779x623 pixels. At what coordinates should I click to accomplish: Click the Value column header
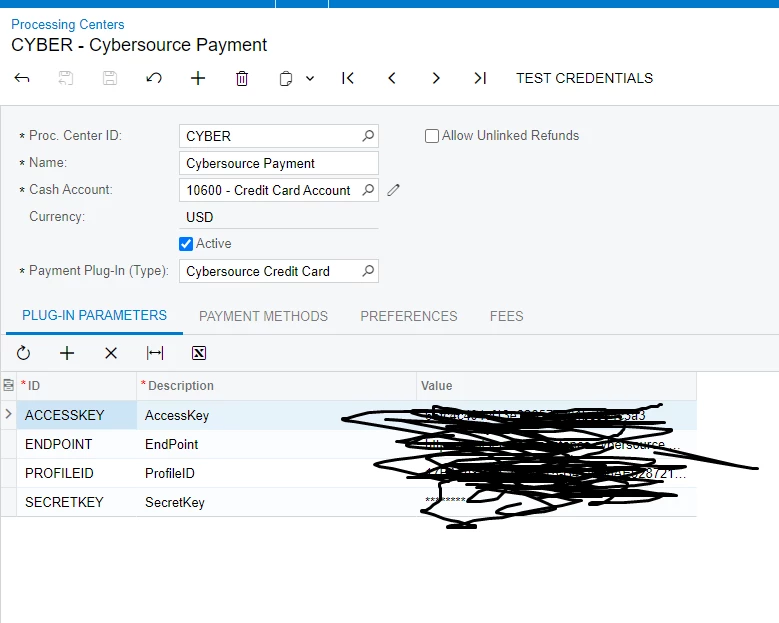[556, 386]
